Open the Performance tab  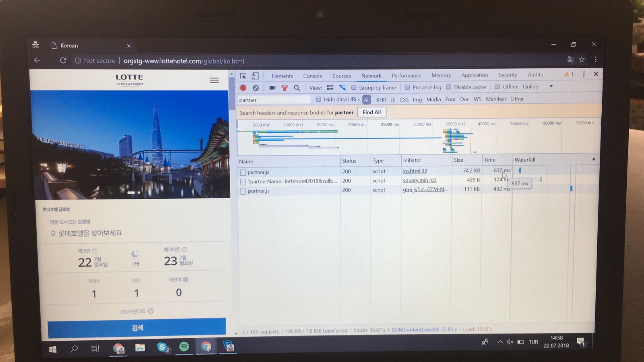click(406, 76)
